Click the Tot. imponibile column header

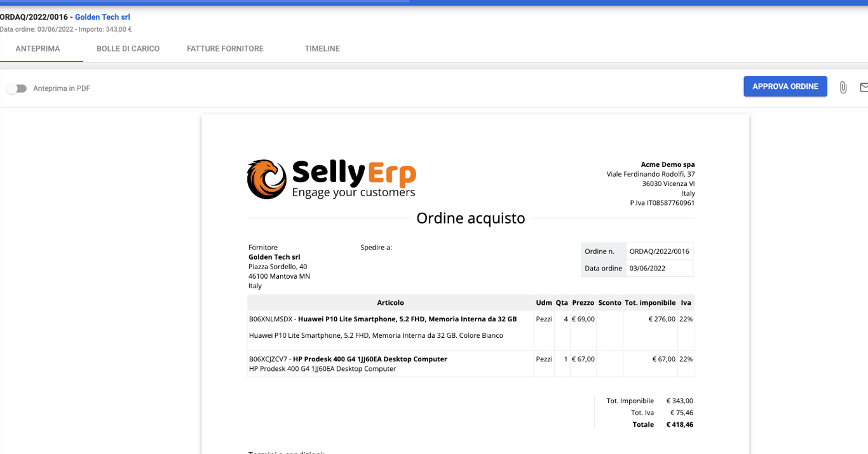[x=650, y=303]
